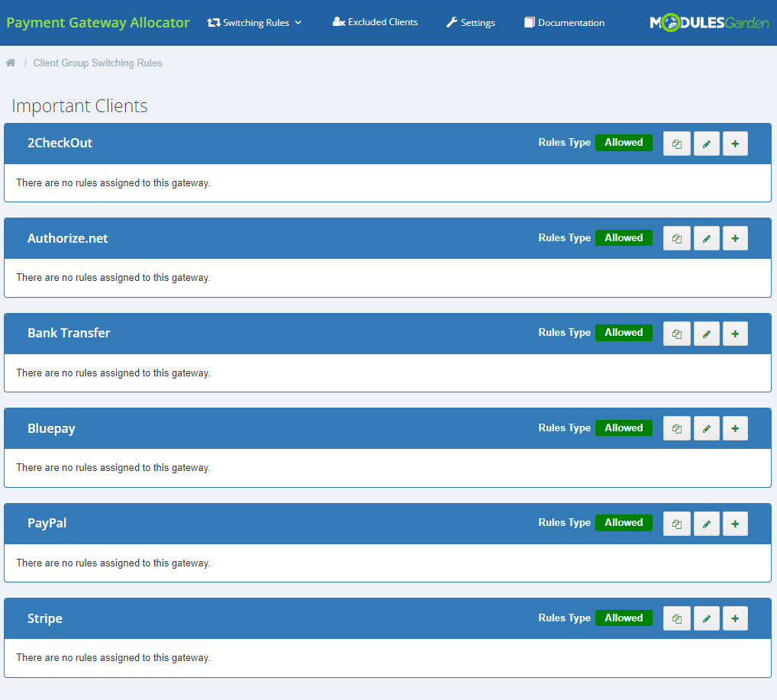Image resolution: width=777 pixels, height=700 pixels.
Task: Select the PayPal gateway heading
Action: tap(47, 523)
